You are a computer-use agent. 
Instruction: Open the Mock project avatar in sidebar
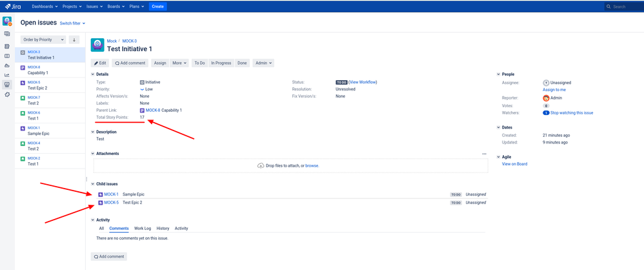click(7, 21)
